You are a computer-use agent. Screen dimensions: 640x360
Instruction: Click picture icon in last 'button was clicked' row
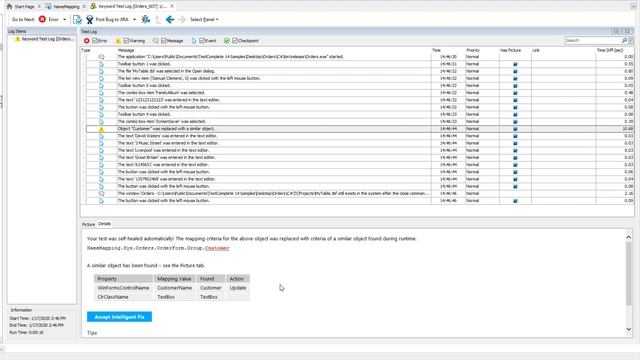pos(515,201)
